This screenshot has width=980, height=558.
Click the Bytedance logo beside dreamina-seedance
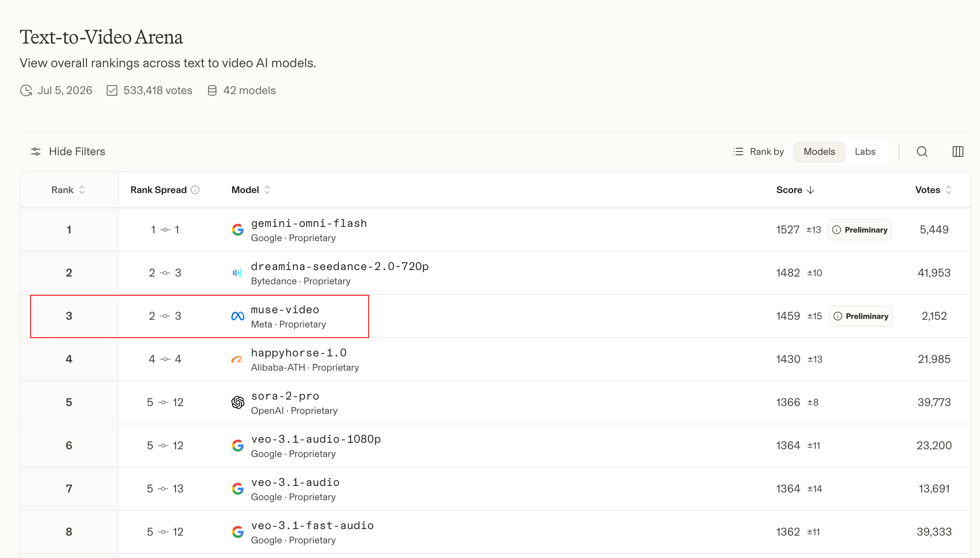coord(237,273)
